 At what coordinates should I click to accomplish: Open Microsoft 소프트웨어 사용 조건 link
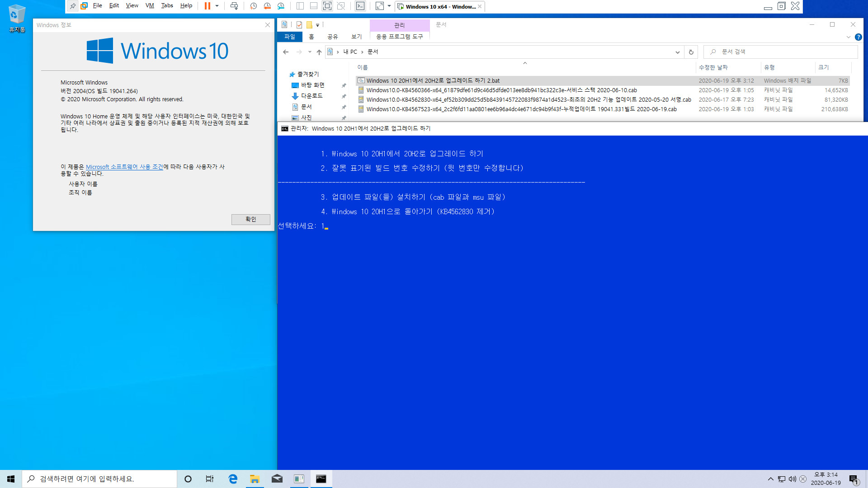point(124,167)
